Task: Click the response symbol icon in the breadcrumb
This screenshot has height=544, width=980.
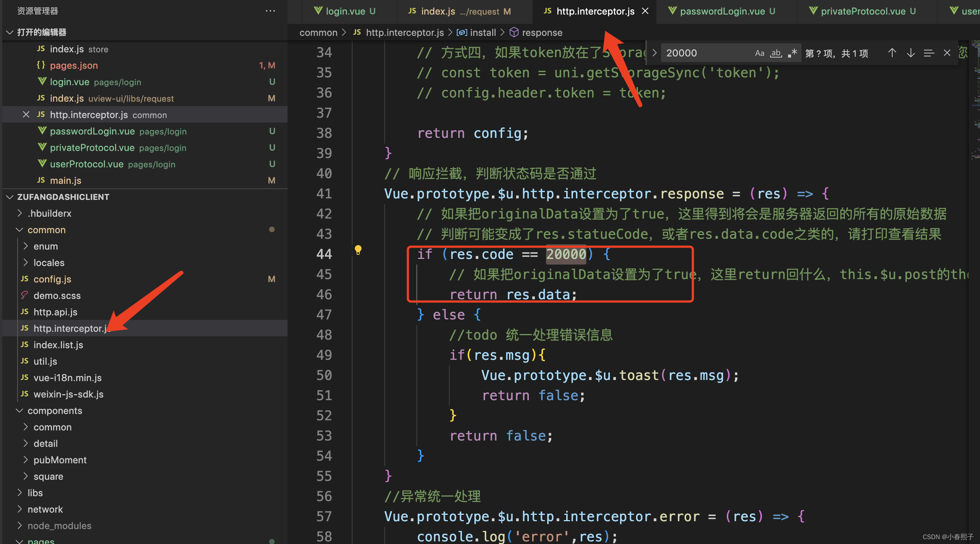Action: click(x=514, y=33)
